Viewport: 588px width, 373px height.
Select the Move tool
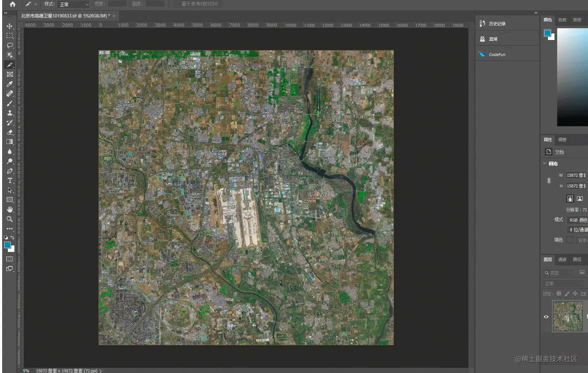10,26
